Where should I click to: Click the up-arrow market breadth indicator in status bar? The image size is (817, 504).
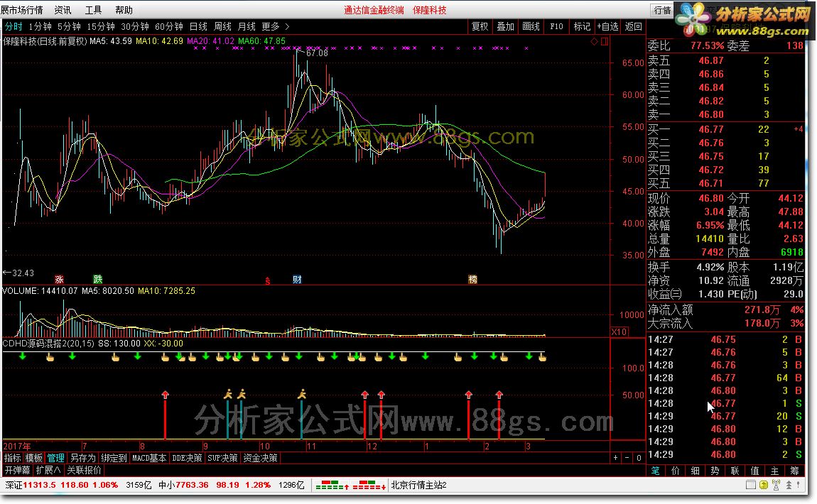[332, 486]
